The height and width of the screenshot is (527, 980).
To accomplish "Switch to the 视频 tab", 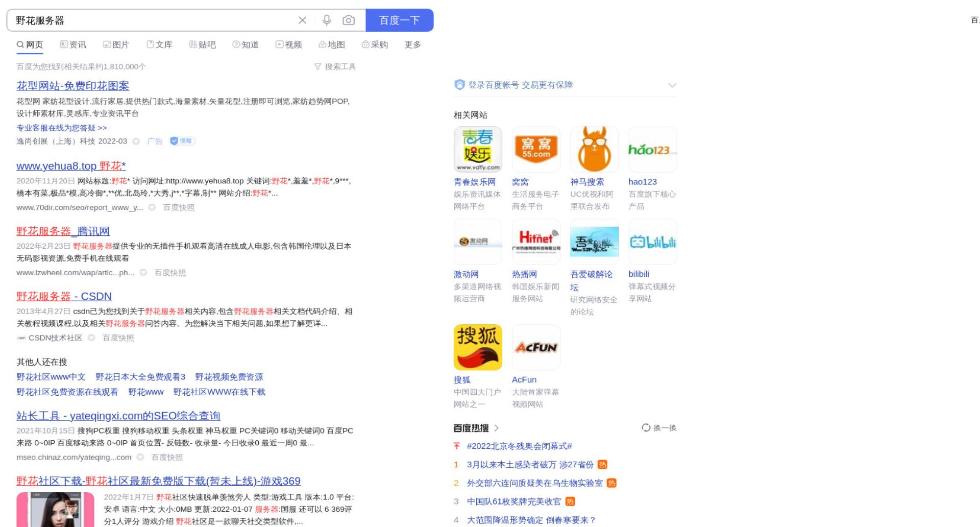I will (x=288, y=45).
